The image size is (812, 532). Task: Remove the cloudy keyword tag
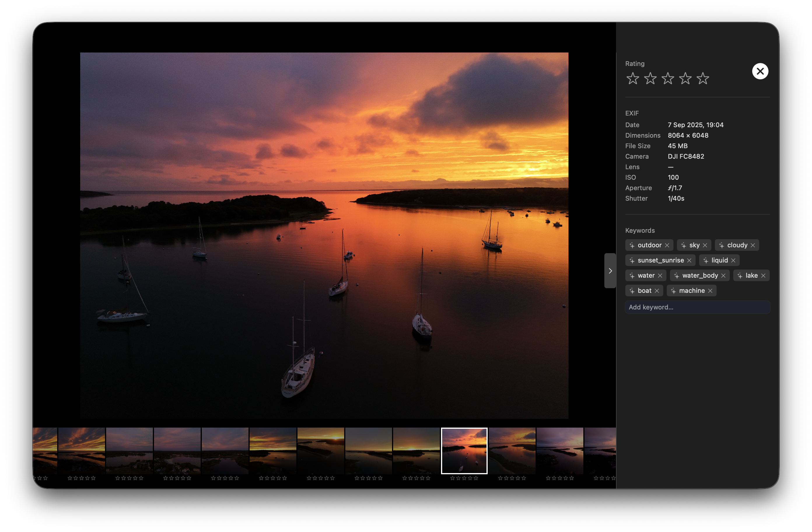pos(752,245)
